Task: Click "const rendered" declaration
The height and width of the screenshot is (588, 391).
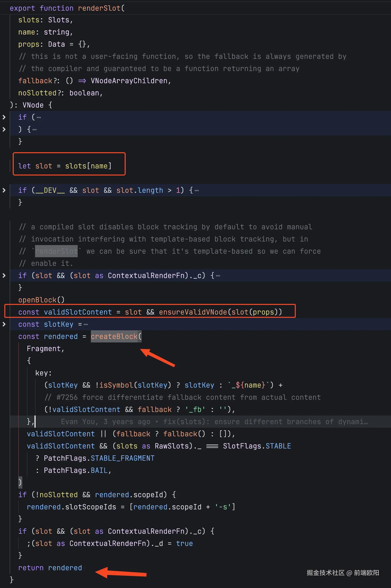Action: (48, 336)
